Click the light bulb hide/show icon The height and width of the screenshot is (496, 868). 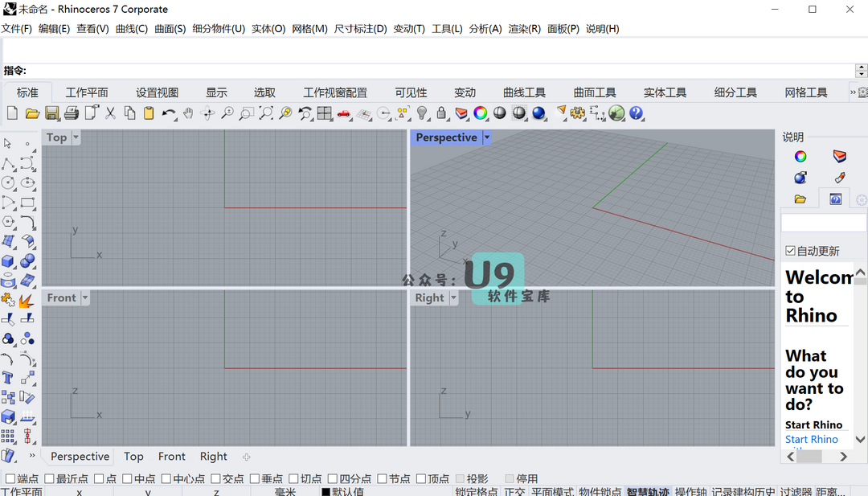point(423,113)
